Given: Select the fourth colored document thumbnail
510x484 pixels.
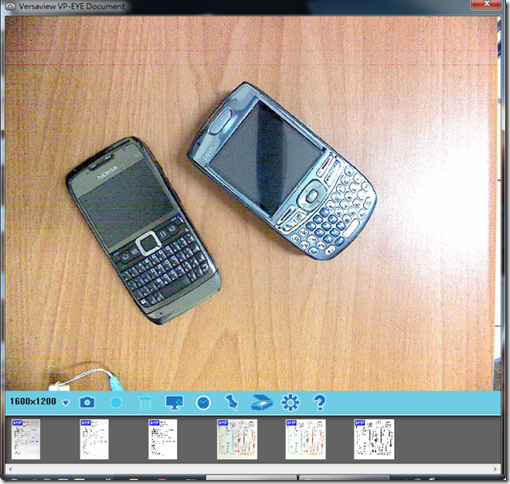Looking at the screenshot, I should point(237,439).
